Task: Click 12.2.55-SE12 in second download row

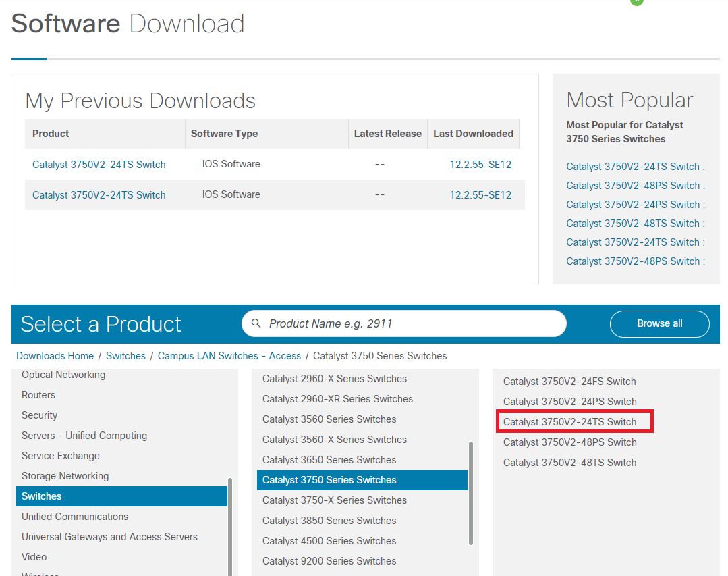Action: pos(480,195)
